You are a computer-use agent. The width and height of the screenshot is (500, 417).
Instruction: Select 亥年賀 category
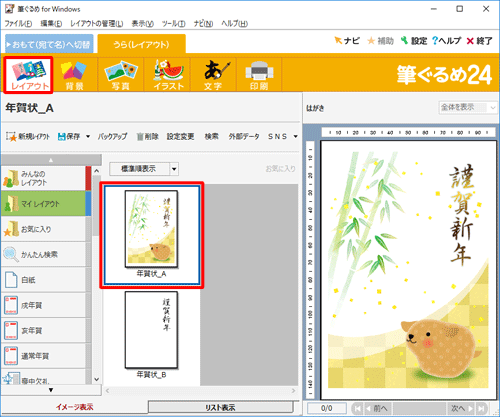44,330
